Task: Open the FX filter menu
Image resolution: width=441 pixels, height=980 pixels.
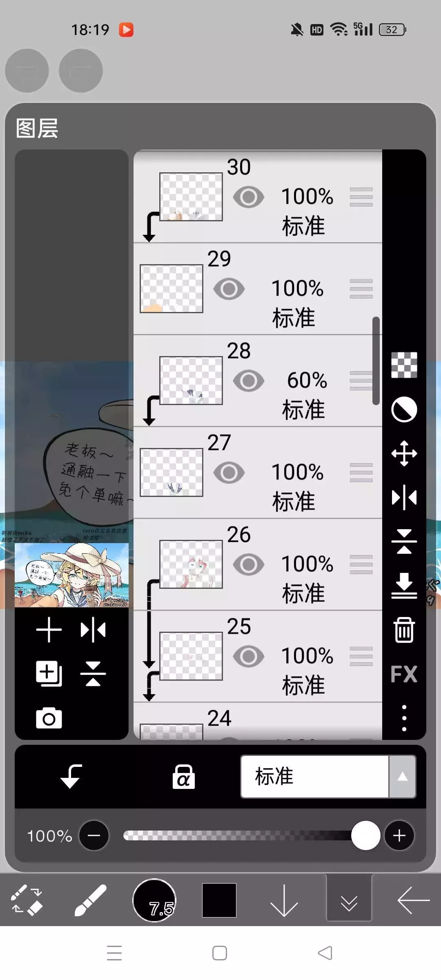Action: point(404,674)
